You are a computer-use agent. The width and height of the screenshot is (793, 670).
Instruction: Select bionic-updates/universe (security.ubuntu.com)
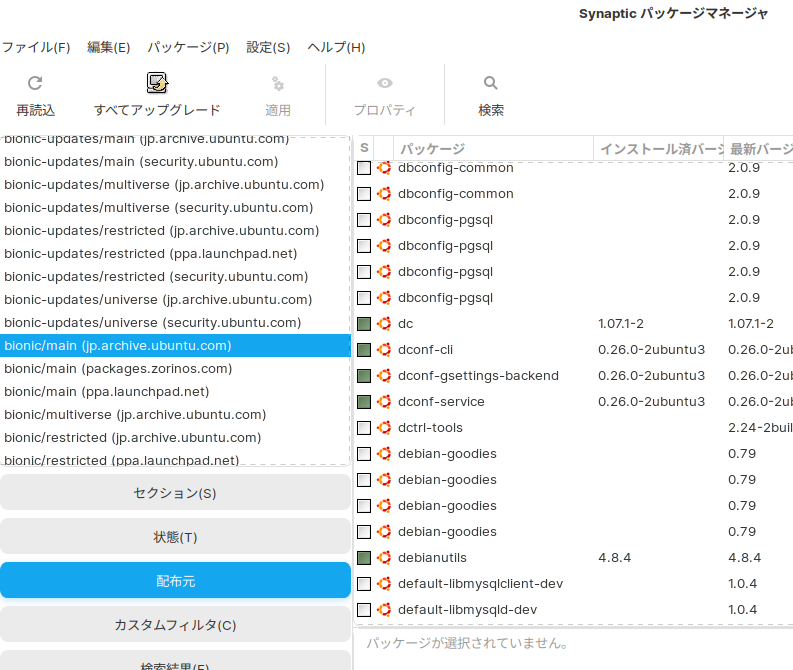click(x=175, y=323)
